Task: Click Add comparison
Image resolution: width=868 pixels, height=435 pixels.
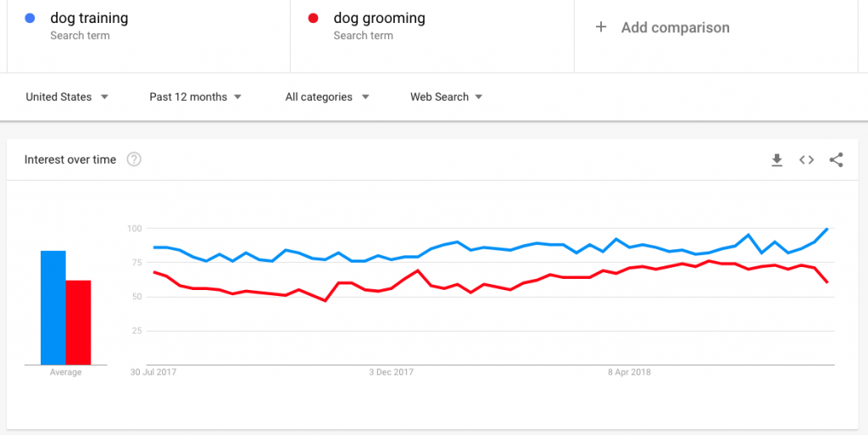Action: (675, 28)
